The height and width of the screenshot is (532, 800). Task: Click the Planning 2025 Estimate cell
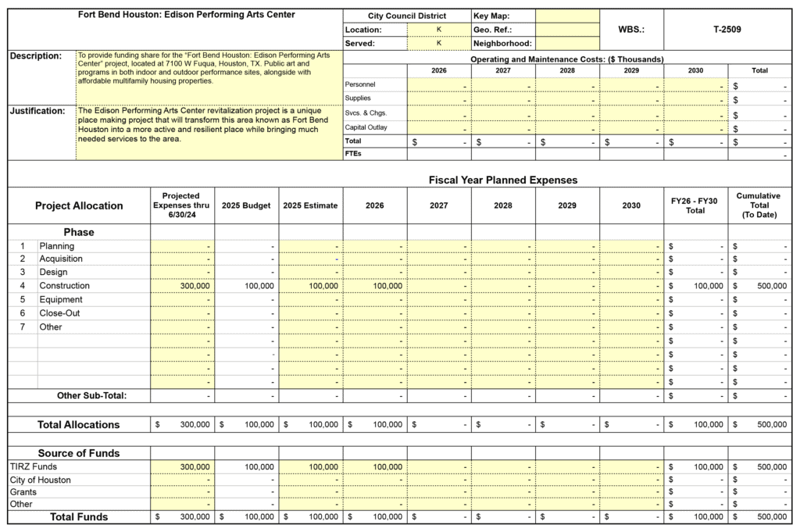(310, 245)
